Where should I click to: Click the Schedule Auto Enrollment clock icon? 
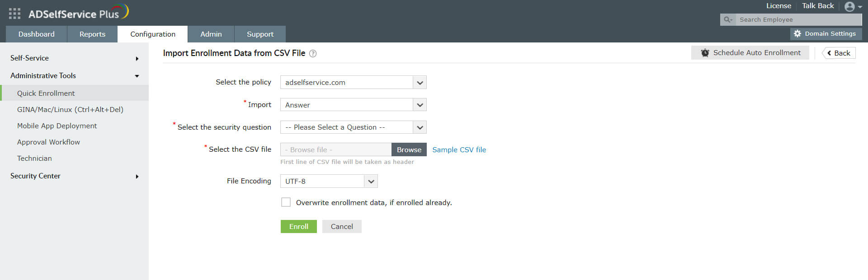tap(705, 53)
